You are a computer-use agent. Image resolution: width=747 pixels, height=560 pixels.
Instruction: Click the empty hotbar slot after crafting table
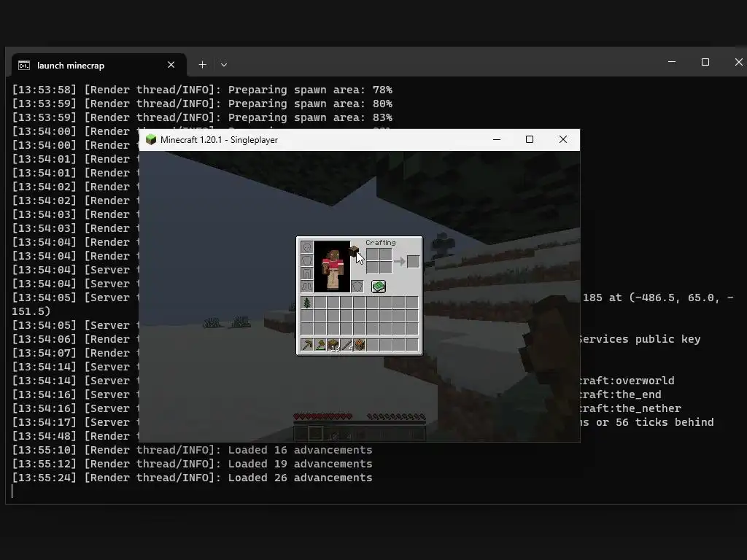coord(373,344)
